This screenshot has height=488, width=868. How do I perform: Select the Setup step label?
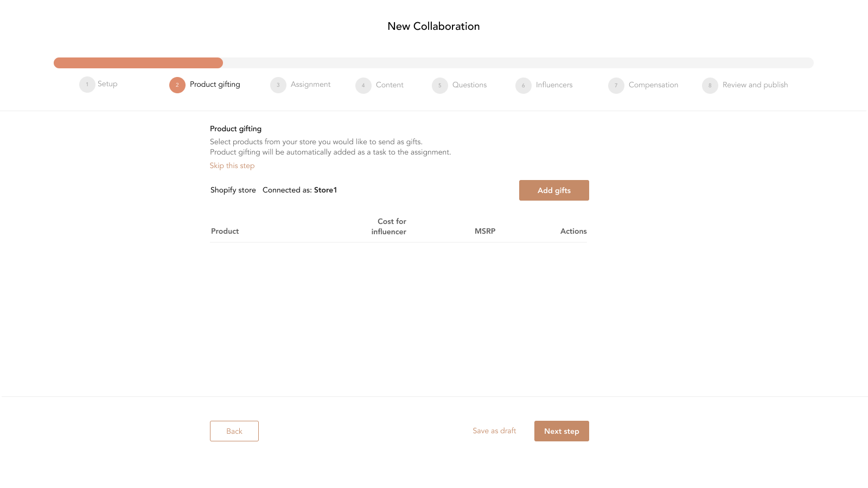[107, 84]
